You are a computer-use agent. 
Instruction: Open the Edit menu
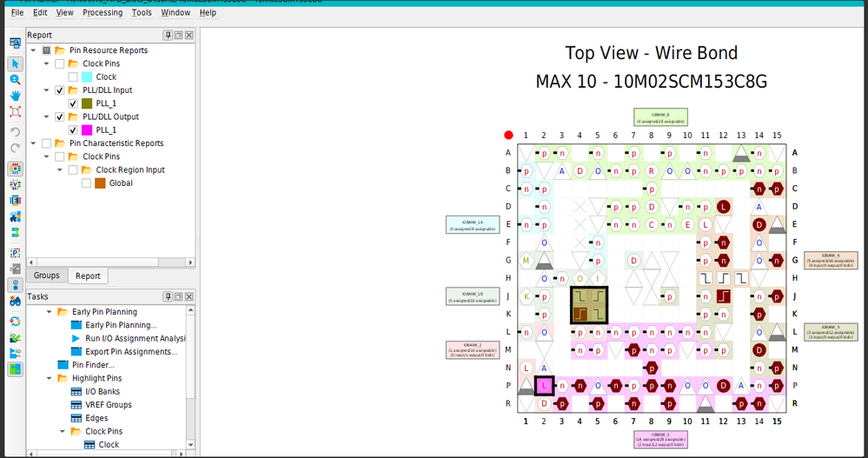(40, 12)
